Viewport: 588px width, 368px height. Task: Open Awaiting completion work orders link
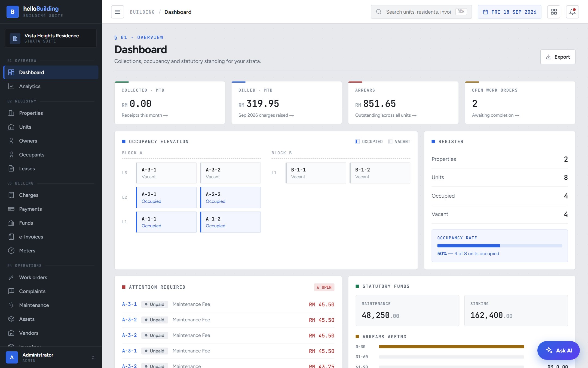coord(495,115)
